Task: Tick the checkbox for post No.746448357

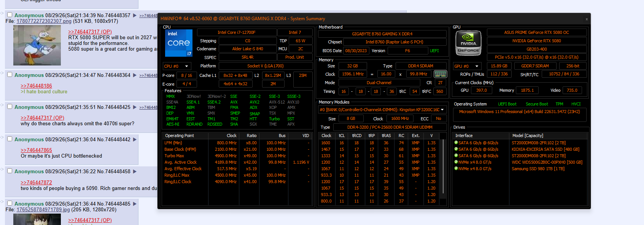Action: pyautogui.click(x=10, y=15)
